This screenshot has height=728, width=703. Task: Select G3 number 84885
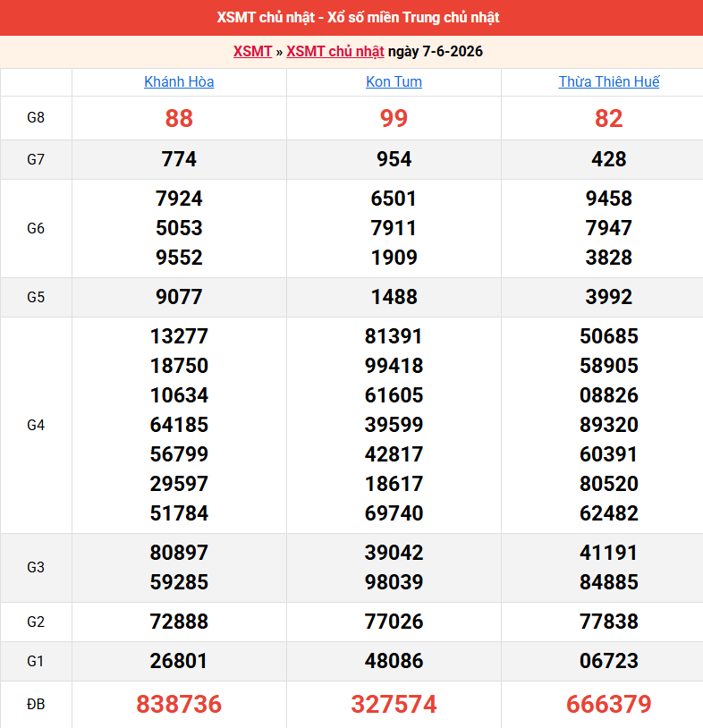point(609,582)
